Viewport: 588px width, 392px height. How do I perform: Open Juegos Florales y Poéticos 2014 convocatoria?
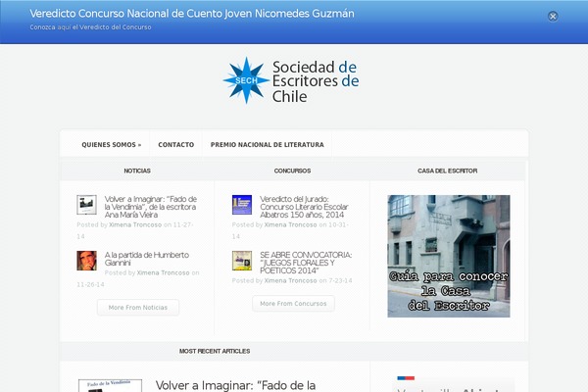(x=306, y=263)
